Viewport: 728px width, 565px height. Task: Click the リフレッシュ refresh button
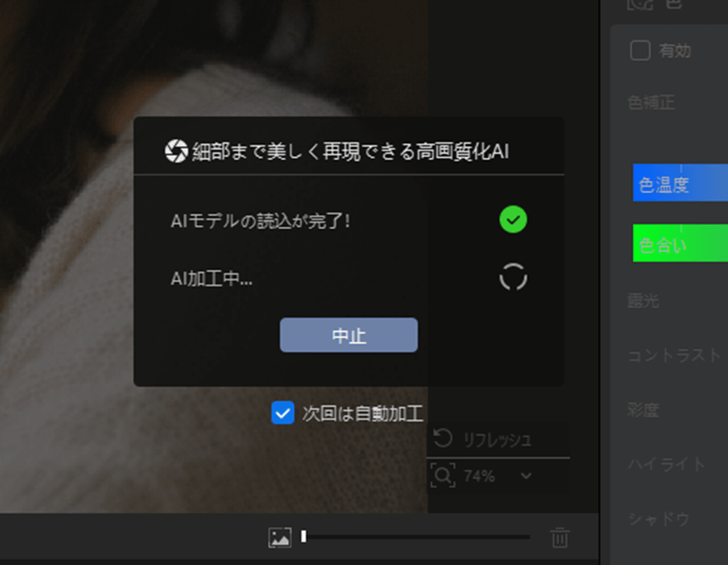tap(483, 439)
